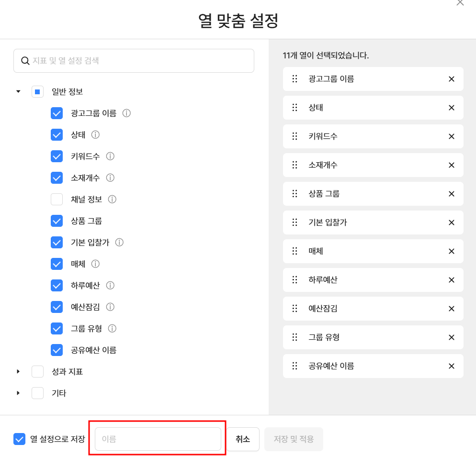Check the 성과 지표 group checkbox
The height and width of the screenshot is (456, 476).
tap(38, 372)
